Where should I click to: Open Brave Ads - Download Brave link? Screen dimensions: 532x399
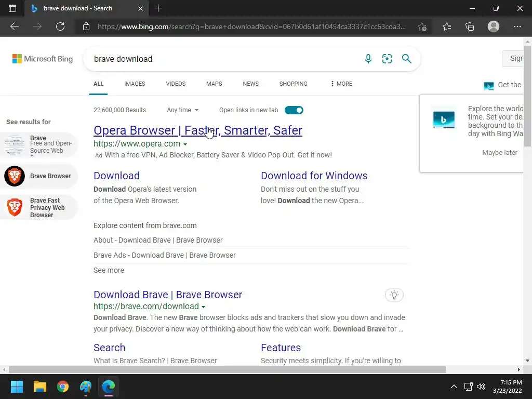(165, 255)
